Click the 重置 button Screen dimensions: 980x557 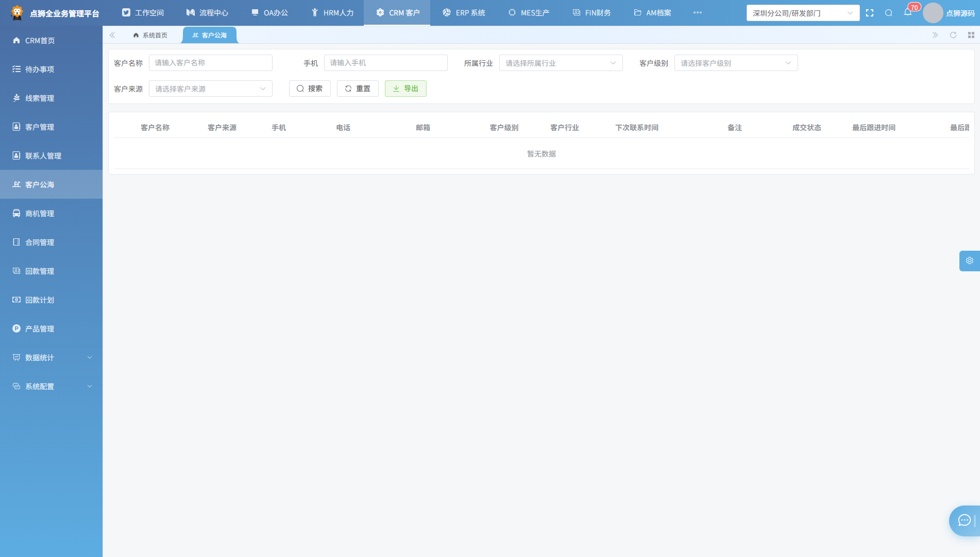click(358, 89)
